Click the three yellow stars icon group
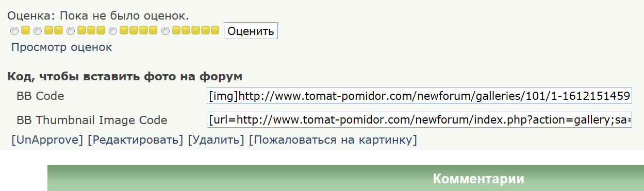 coord(91,30)
